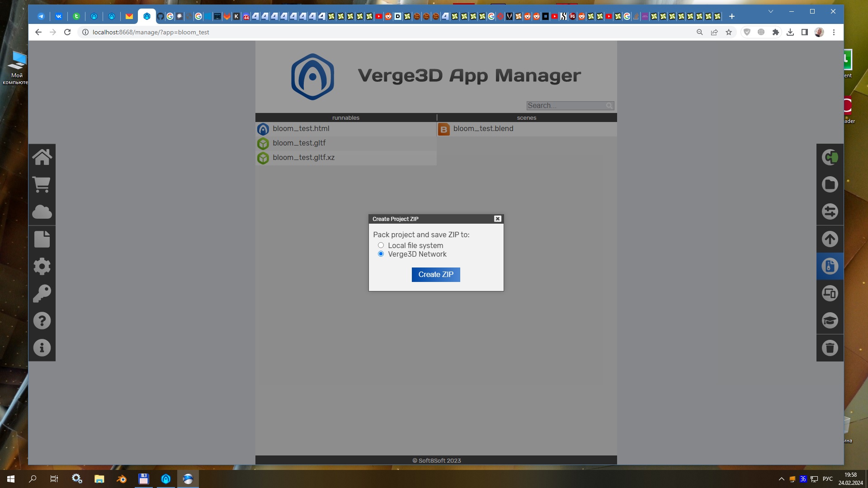
Task: Open the app settings sliders icon
Action: [x=830, y=211]
